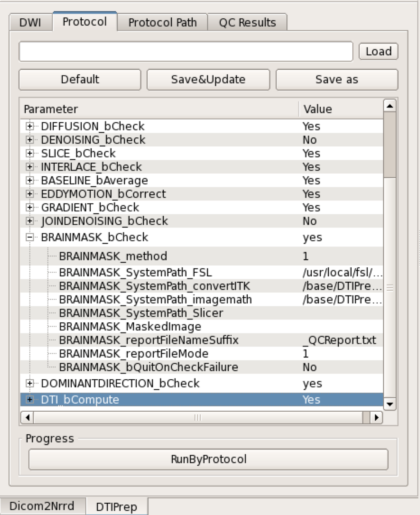The image size is (420, 515).
Task: Expand EDDYMOTION_bCorrect settings
Action: (x=30, y=194)
